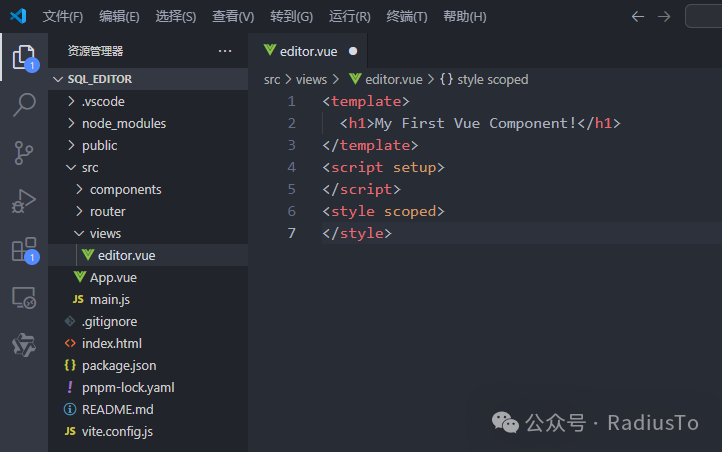Open explorer panel more actions ellipsis
This screenshot has width=722, height=452.
coord(224,51)
